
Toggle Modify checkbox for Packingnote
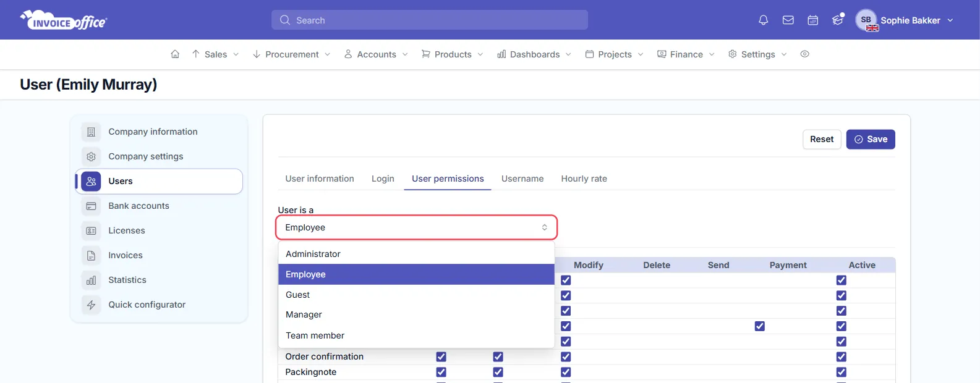pyautogui.click(x=566, y=372)
